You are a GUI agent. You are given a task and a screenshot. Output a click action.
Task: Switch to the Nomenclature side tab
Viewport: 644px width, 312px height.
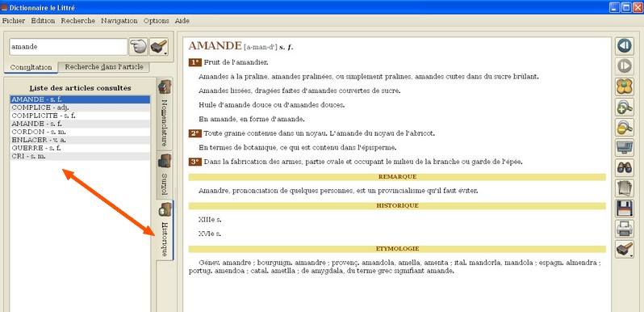click(165, 114)
